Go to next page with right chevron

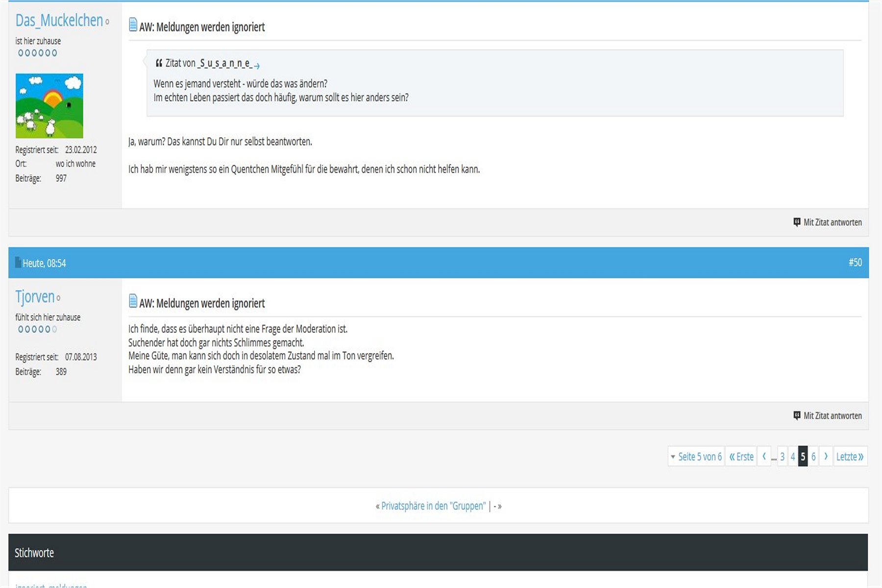[826, 457]
